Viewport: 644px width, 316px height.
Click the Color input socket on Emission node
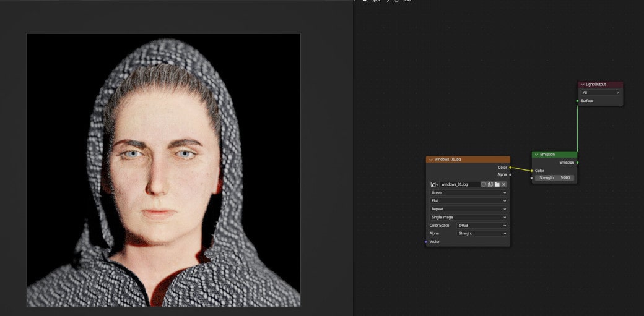(531, 171)
